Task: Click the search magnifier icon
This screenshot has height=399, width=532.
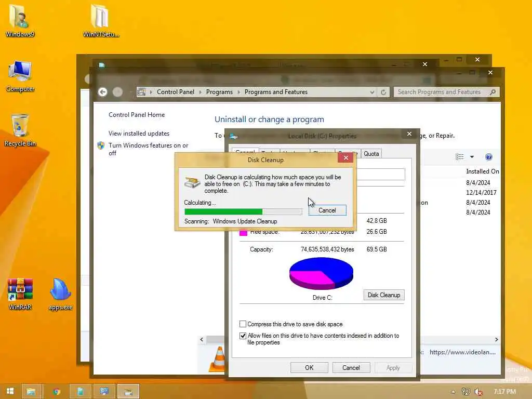Action: [493, 92]
